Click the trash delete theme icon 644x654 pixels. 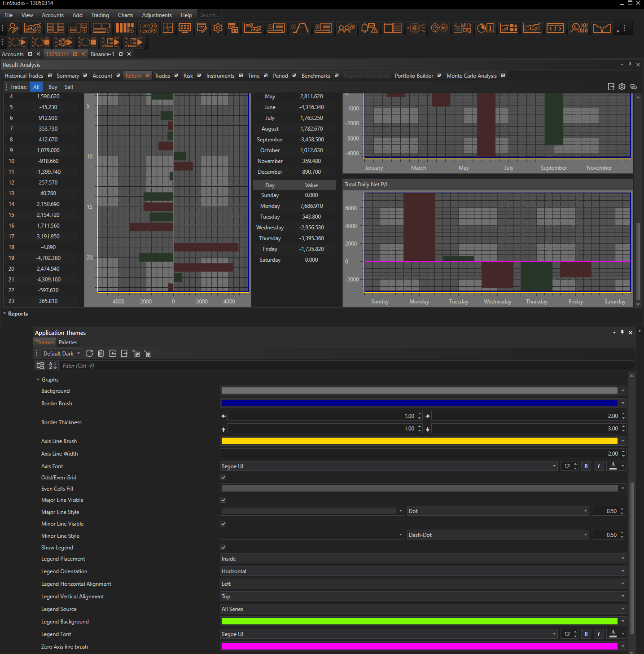click(101, 353)
